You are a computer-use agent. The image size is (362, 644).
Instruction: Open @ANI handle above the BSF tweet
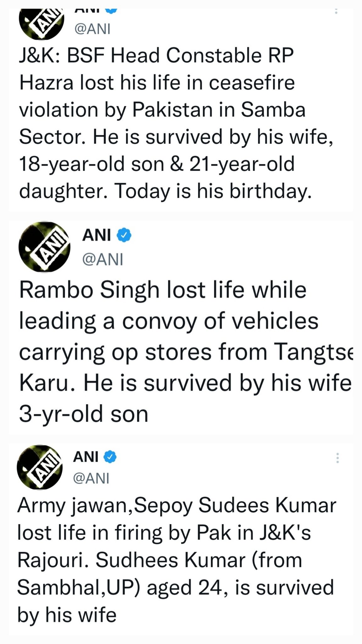92,29
